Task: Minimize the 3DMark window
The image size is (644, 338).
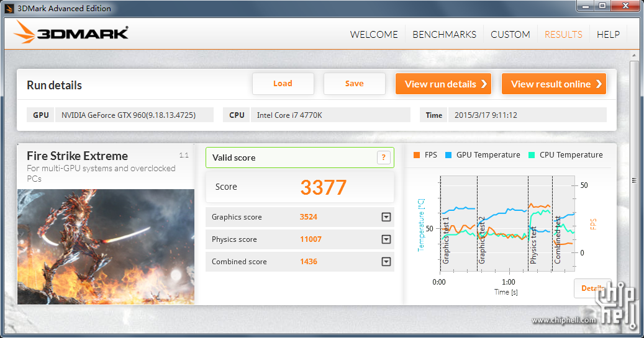Action: (x=586, y=6)
